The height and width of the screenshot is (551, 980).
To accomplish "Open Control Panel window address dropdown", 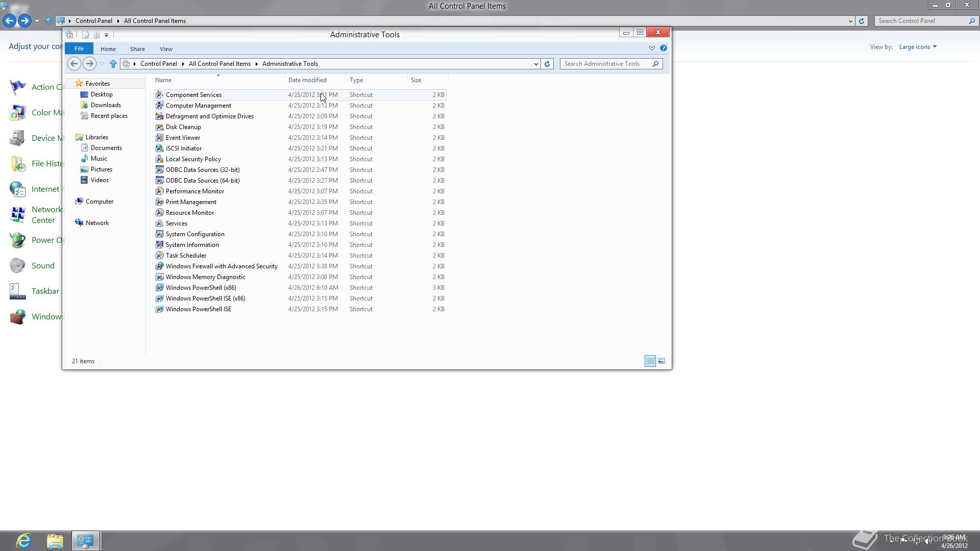I will point(850,21).
